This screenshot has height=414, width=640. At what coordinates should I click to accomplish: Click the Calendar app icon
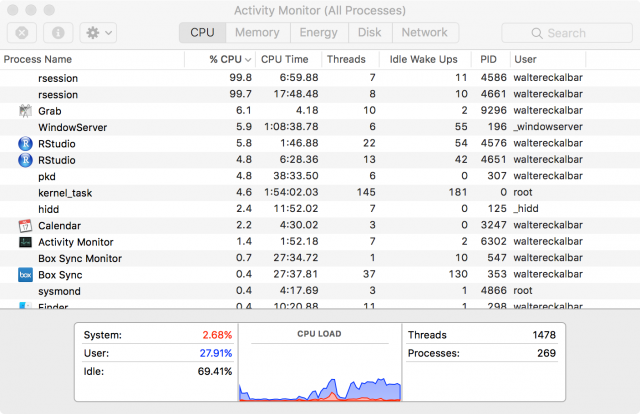point(25,225)
